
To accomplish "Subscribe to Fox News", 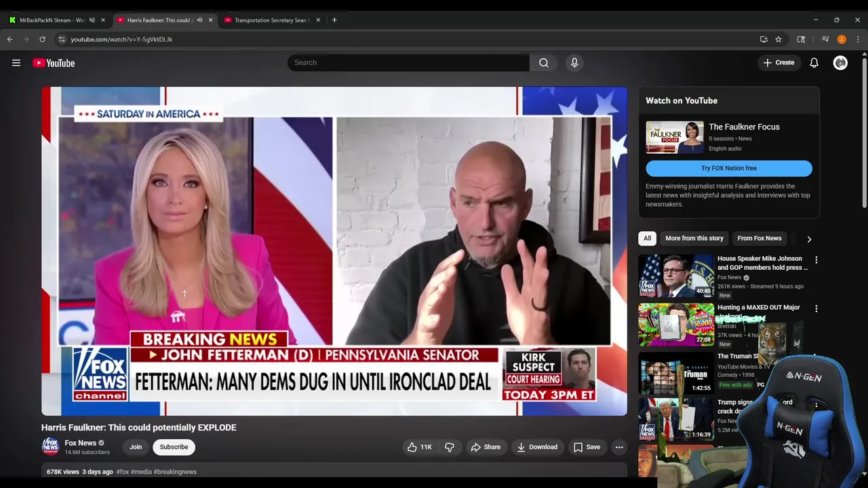I will click(174, 447).
